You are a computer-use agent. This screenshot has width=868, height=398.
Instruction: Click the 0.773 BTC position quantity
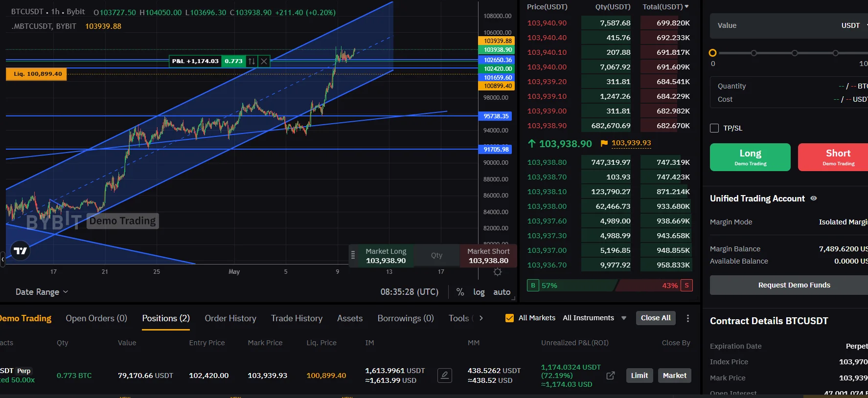tap(74, 376)
